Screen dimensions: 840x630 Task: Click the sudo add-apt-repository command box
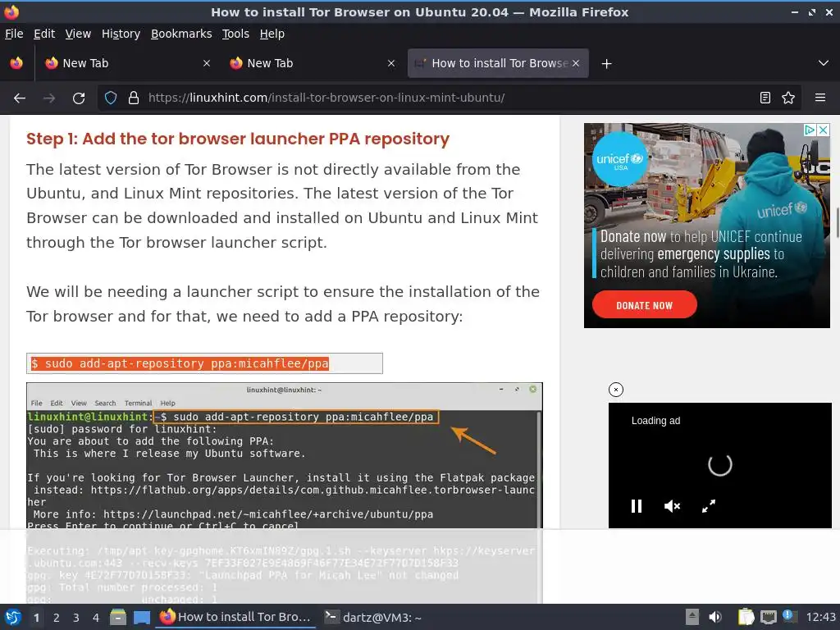click(x=204, y=363)
